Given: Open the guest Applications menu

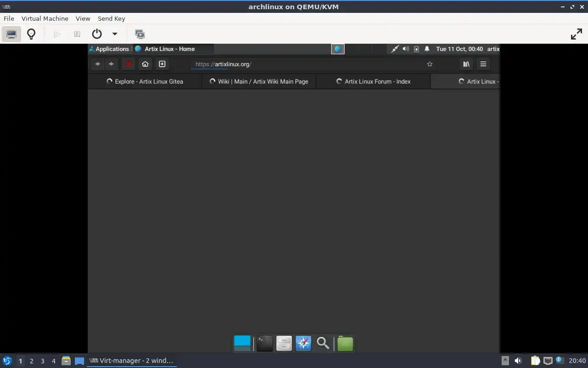Looking at the screenshot, I should [109, 49].
